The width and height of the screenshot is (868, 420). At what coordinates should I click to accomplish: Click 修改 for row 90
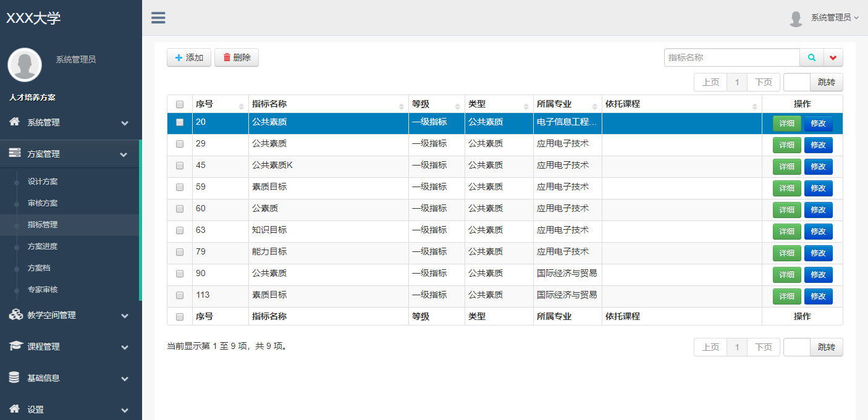(x=818, y=275)
